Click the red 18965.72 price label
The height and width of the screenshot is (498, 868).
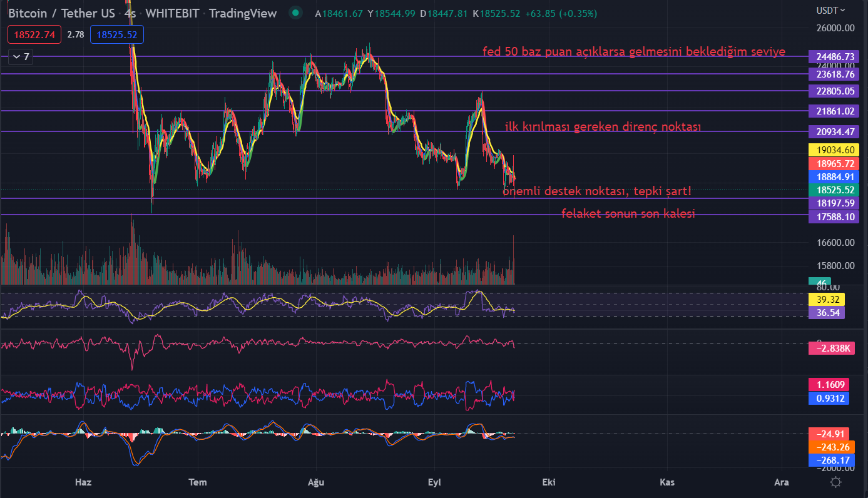pyautogui.click(x=834, y=163)
